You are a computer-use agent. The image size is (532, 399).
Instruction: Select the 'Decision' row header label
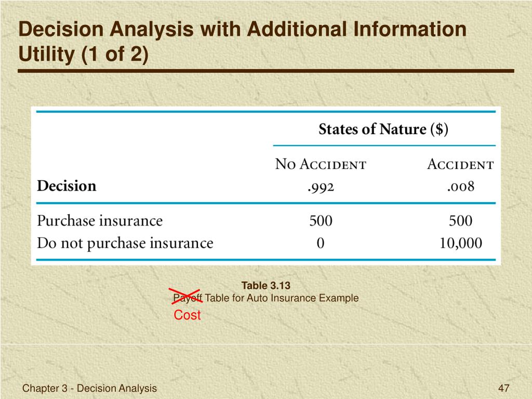66,186
